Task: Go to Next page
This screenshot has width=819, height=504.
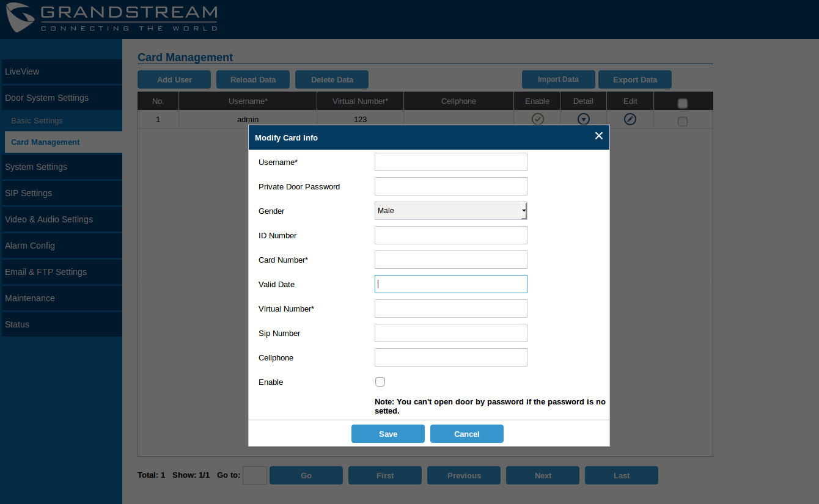Action: [x=543, y=475]
